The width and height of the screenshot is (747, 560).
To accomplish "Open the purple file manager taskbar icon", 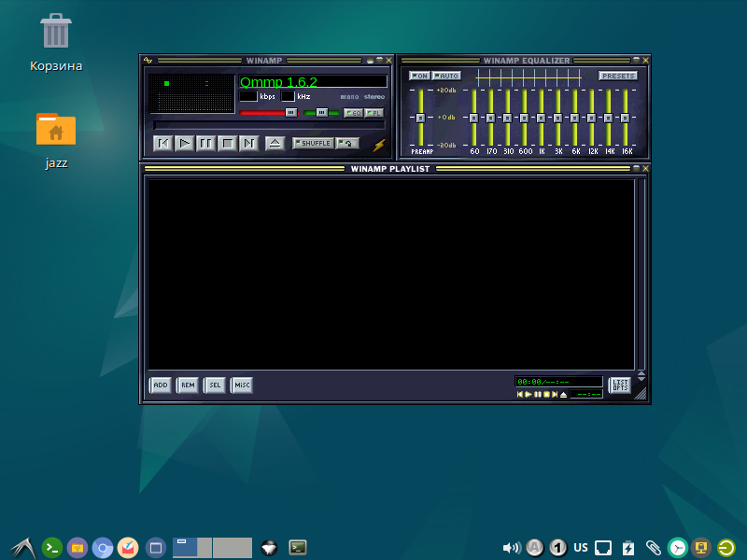I will tap(78, 548).
